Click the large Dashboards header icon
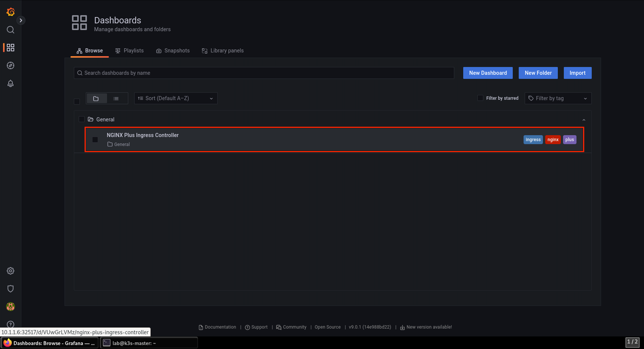 79,23
